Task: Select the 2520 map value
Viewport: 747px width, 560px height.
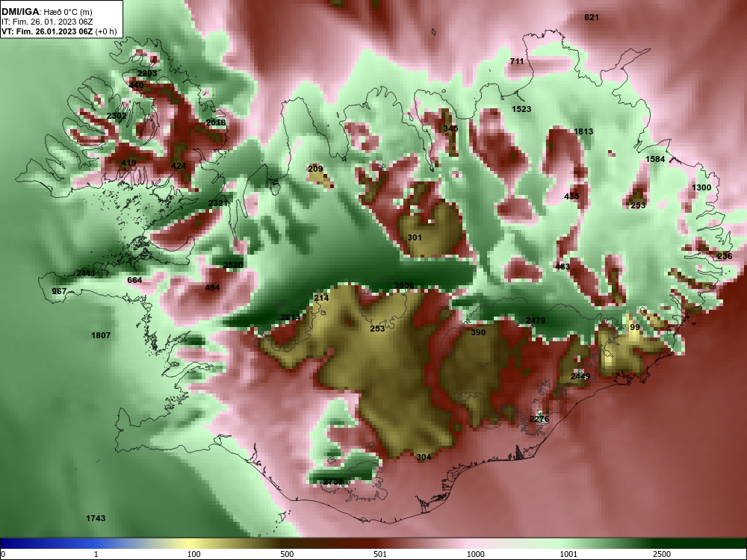Action: (x=233, y=265)
